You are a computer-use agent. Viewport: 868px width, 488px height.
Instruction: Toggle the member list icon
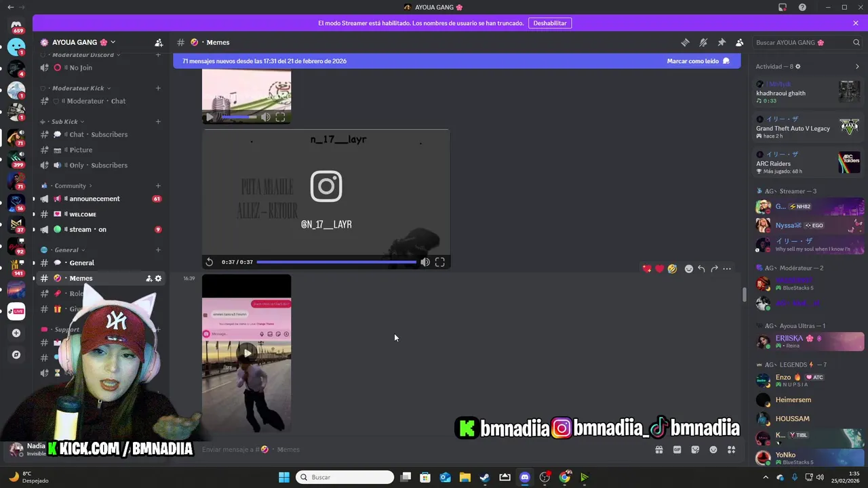740,42
